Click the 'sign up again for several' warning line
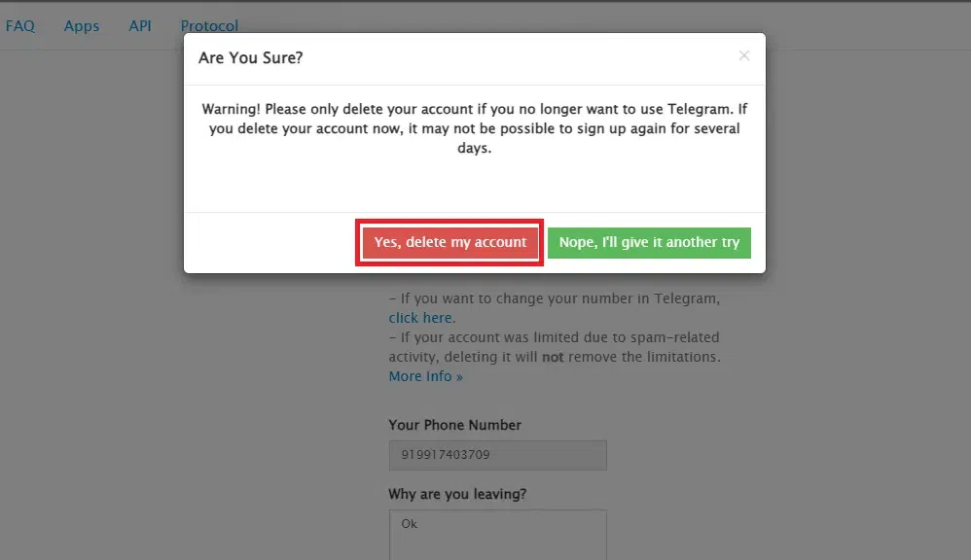971x560 pixels. [474, 129]
